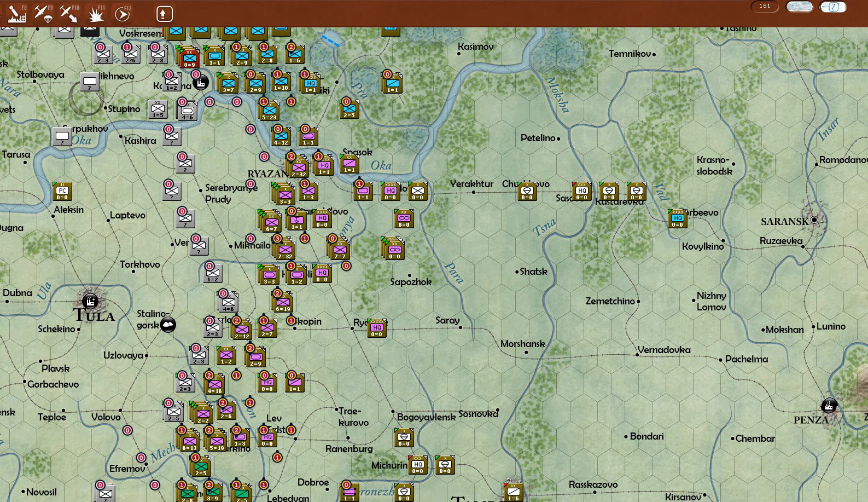Click the round icon at Stalinogorsk

(x=168, y=325)
